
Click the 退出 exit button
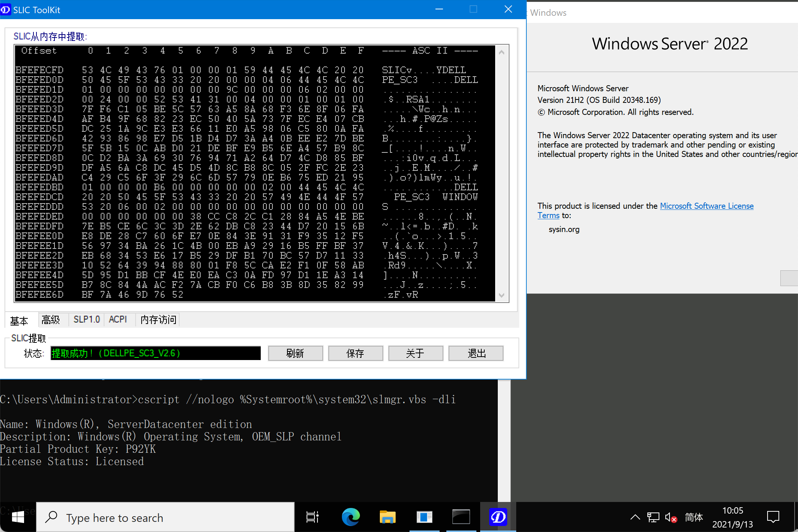[476, 353]
